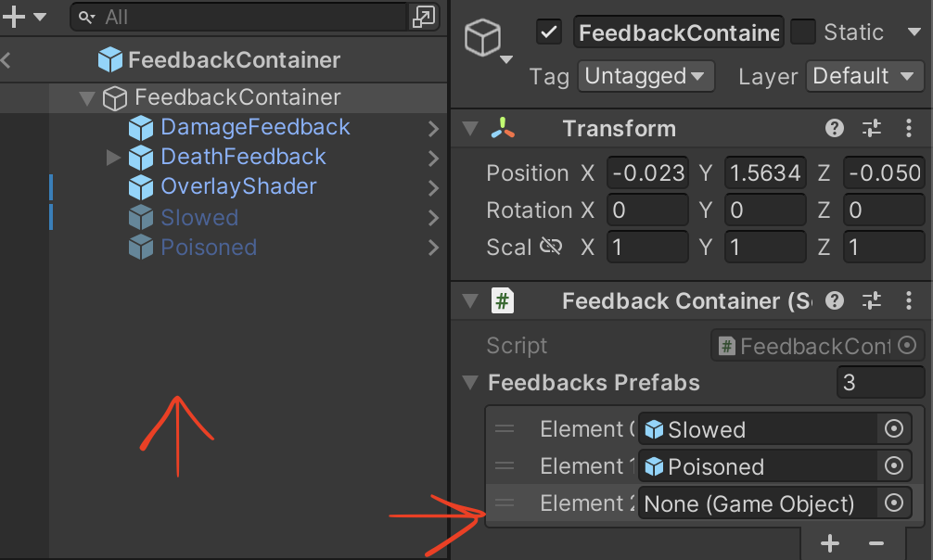The height and width of the screenshot is (560, 933).
Task: Open object picker for Element 2
Action: pos(894,503)
